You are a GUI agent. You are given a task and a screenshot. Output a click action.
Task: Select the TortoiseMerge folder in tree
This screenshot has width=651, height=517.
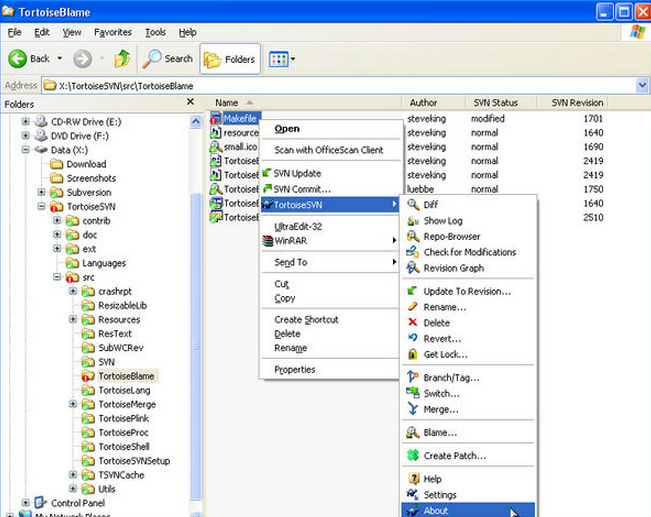point(126,404)
